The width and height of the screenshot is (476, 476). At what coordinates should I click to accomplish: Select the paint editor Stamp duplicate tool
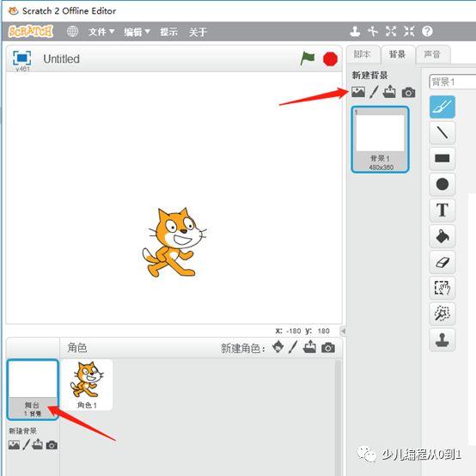click(442, 339)
